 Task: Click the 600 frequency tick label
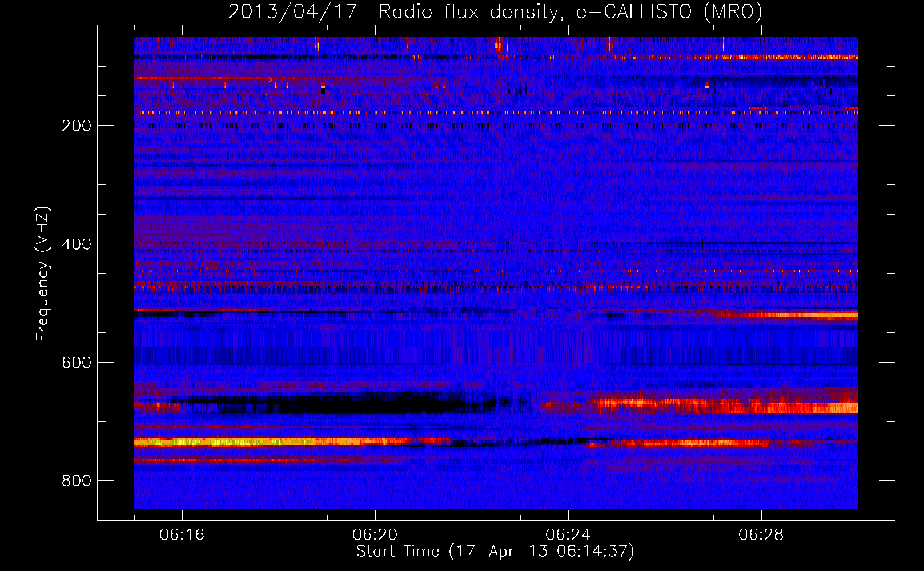[77, 363]
